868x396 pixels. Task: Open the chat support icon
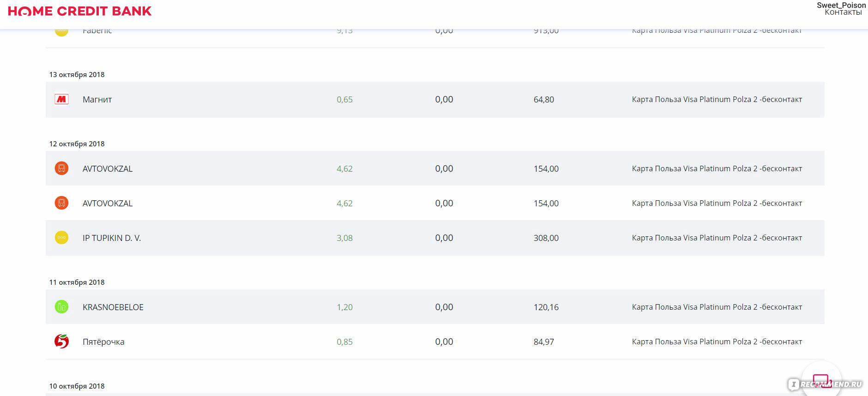(822, 381)
